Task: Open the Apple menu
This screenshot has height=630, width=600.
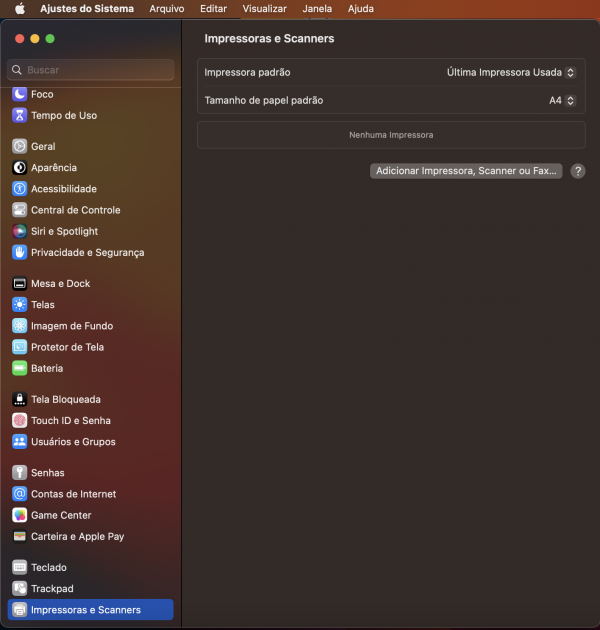Action: point(20,8)
